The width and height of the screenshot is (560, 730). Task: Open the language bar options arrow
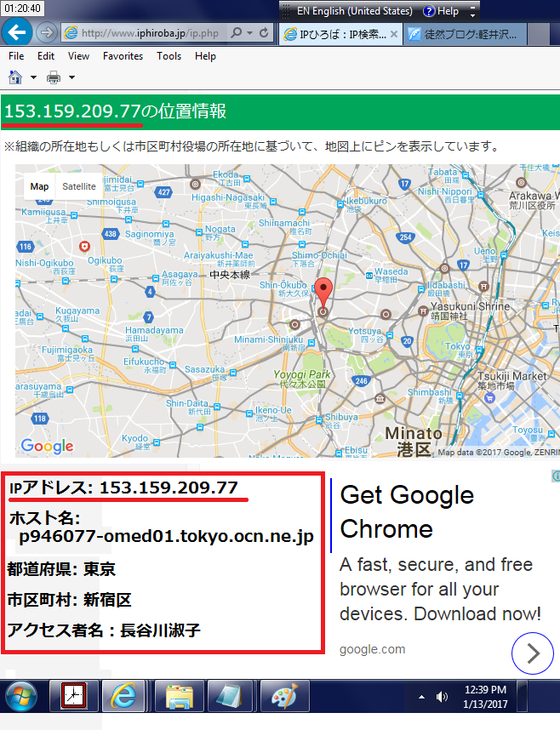[472, 15]
